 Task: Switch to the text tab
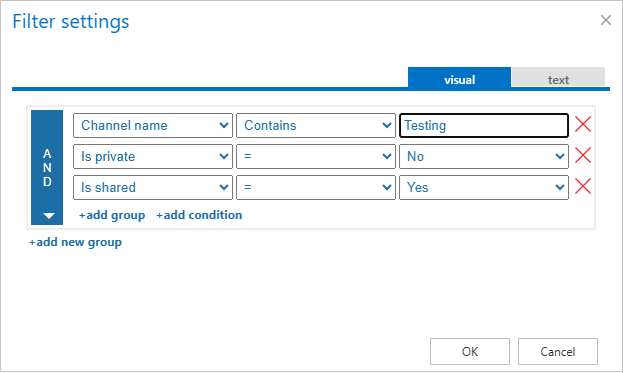pos(558,77)
